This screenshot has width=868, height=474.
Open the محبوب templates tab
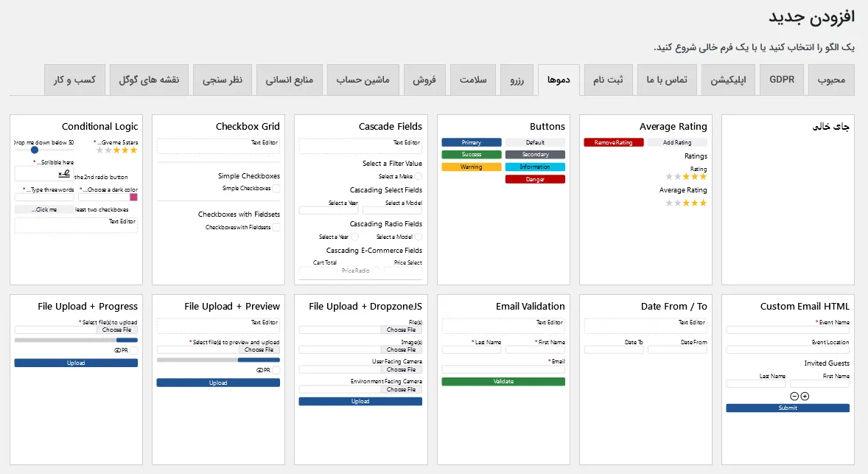coord(831,80)
